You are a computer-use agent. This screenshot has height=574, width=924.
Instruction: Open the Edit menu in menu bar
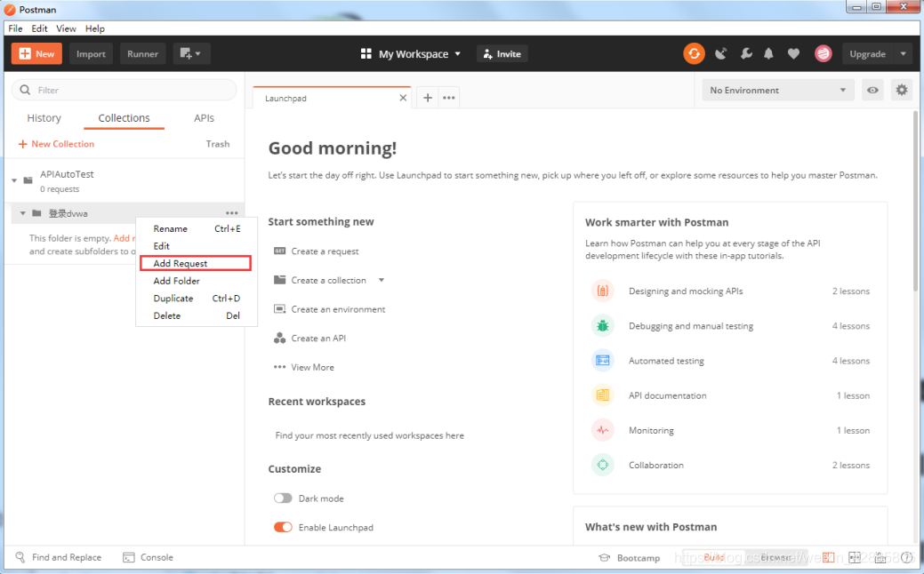pyautogui.click(x=39, y=28)
